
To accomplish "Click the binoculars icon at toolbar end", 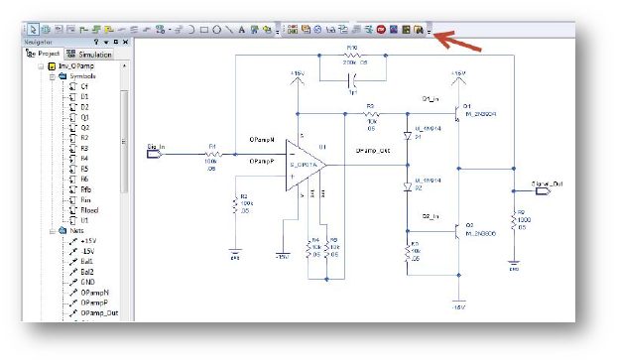I will (419, 30).
